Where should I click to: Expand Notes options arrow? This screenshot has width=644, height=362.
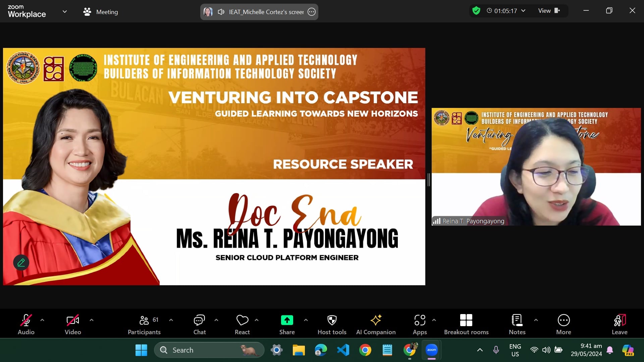point(536,320)
